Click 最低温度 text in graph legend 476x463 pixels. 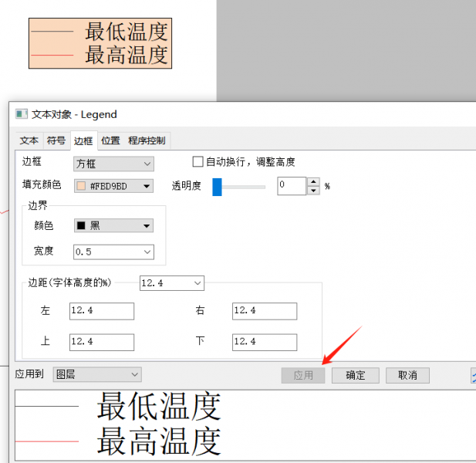point(127,32)
